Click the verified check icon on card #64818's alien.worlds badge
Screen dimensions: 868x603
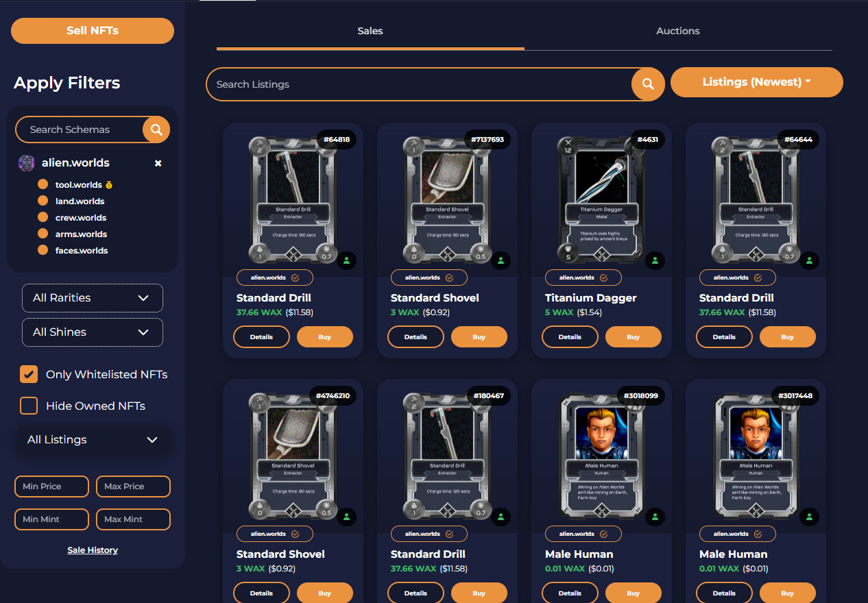point(296,278)
